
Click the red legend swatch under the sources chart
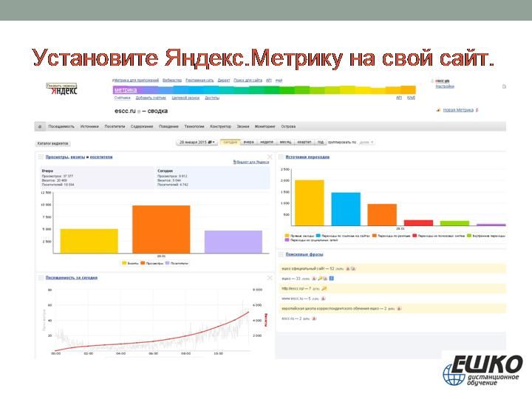click(x=415, y=236)
